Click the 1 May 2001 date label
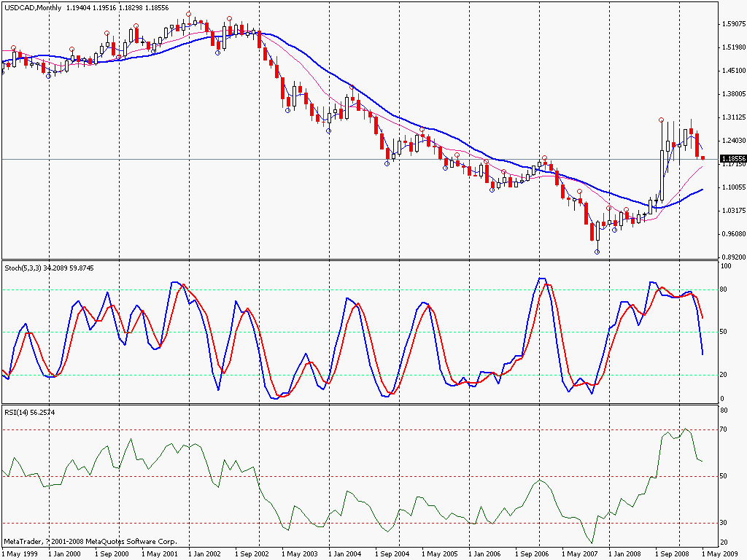Image resolution: width=747 pixels, height=560 pixels. 159,554
